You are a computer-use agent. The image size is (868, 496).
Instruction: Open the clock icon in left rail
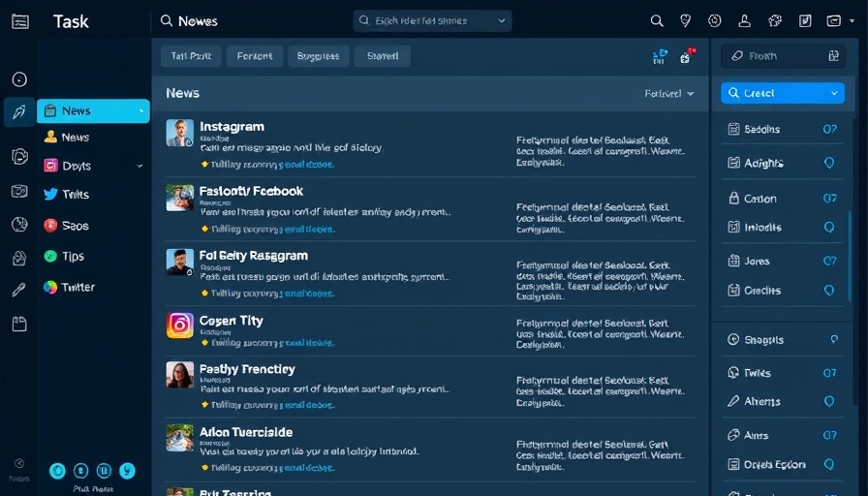(19, 79)
